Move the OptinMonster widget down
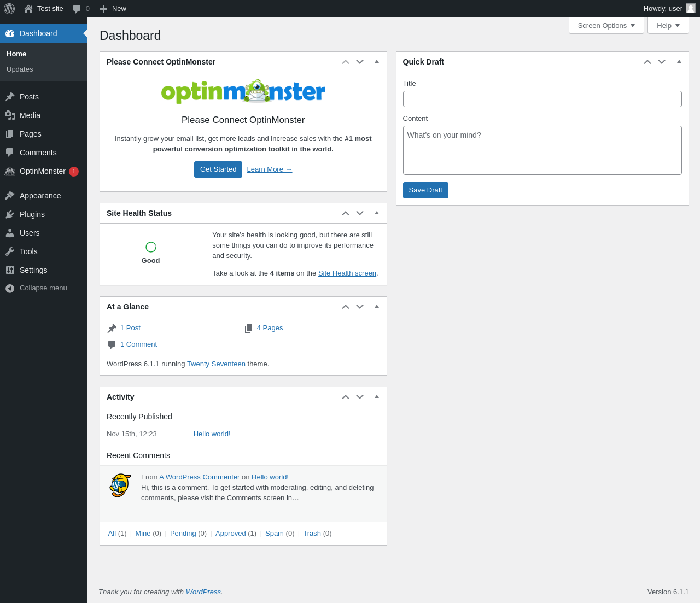The image size is (700, 603). click(x=360, y=62)
